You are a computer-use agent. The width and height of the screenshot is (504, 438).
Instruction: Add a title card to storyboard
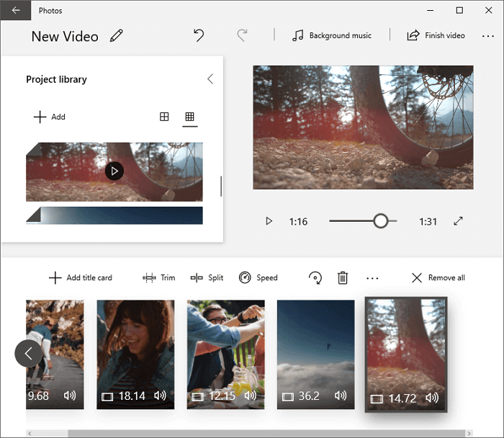[x=80, y=278]
